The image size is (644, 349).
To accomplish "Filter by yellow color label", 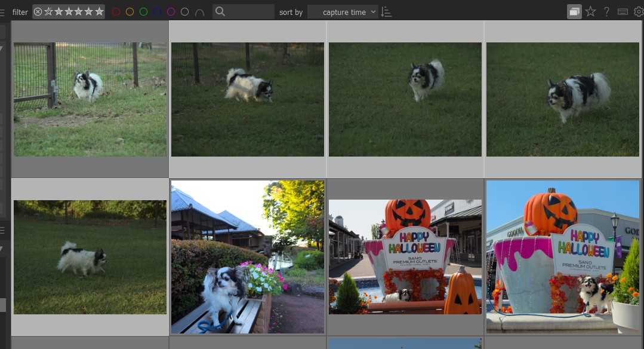I will click(x=130, y=12).
